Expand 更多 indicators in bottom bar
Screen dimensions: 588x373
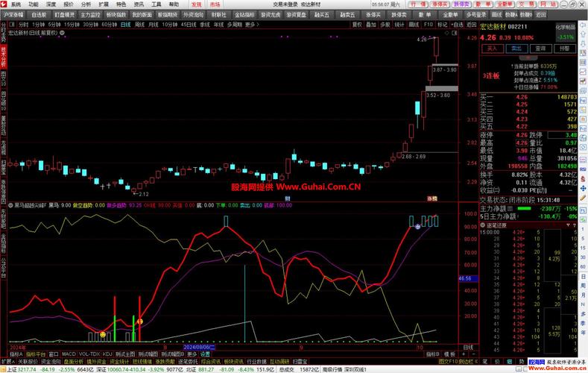[192, 354]
